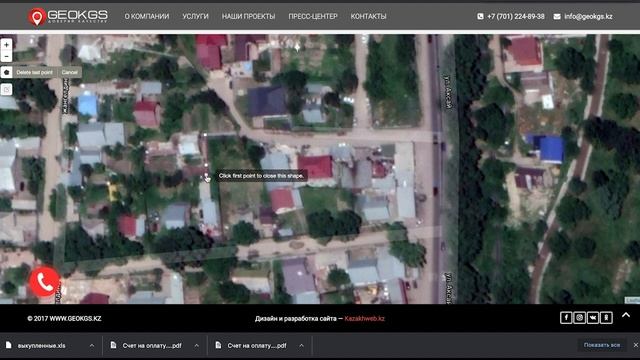Click the scroll-to-top arrow in footer

pos(626,315)
